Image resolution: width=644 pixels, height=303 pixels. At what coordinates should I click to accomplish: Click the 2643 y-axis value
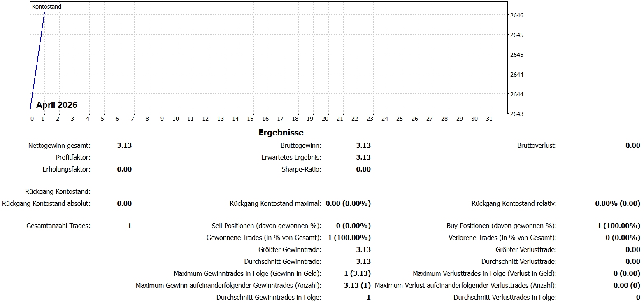point(516,114)
